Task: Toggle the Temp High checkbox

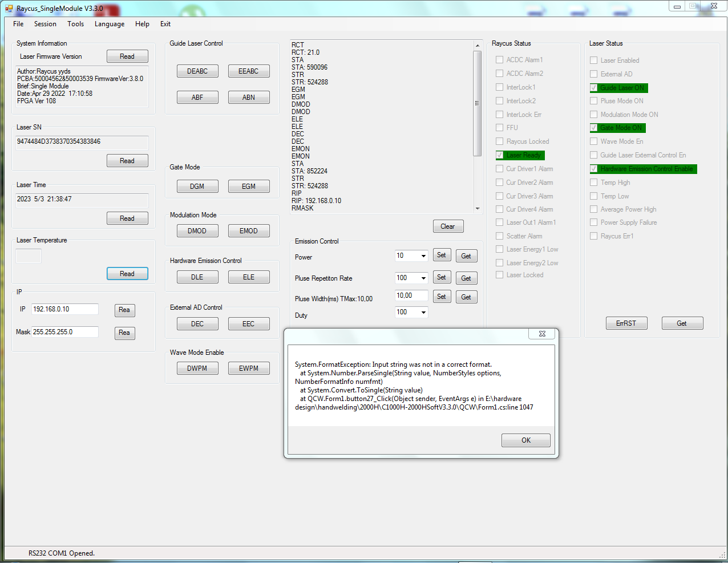Action: click(594, 183)
